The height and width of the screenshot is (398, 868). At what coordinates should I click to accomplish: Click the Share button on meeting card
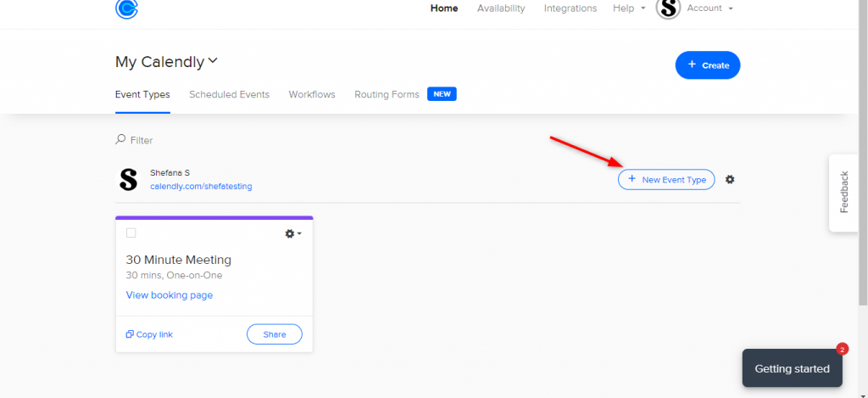[275, 334]
